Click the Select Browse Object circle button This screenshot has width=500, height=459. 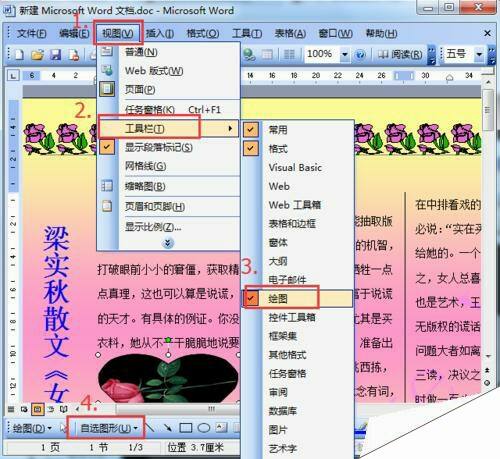[487, 383]
